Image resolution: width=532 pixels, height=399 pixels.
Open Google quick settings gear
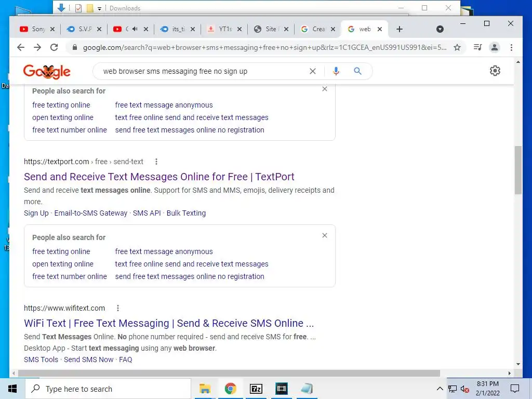(495, 71)
